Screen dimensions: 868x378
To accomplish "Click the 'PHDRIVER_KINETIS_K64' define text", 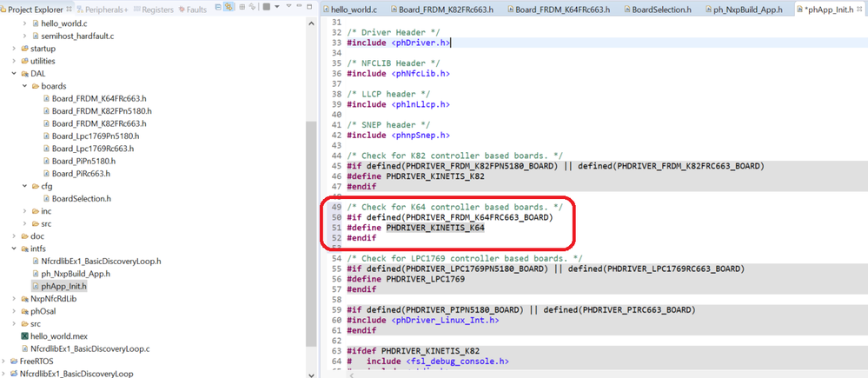I will coord(435,228).
